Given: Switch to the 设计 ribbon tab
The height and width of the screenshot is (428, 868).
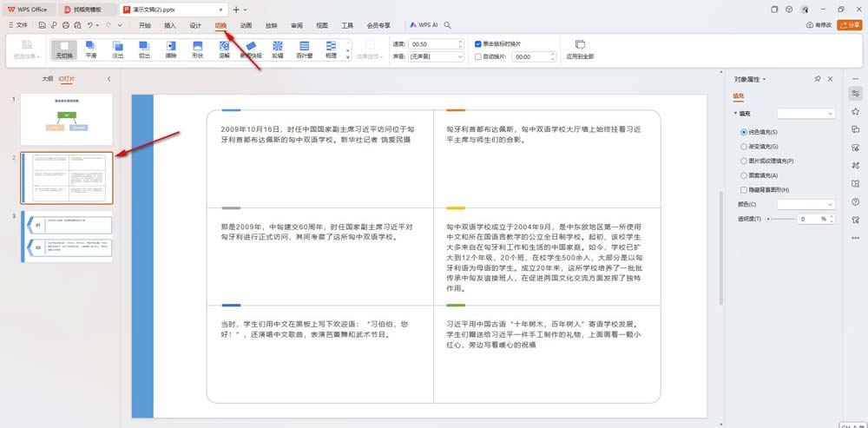Looking at the screenshot, I should click(195, 25).
